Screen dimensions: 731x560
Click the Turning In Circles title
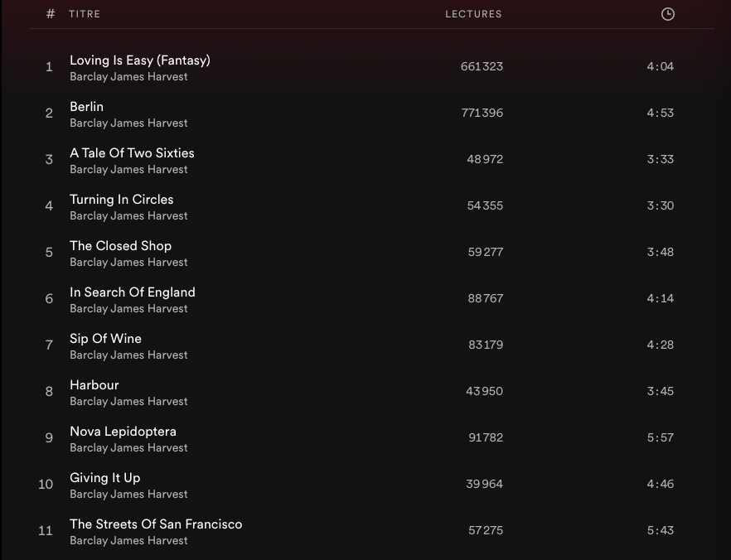click(x=122, y=200)
